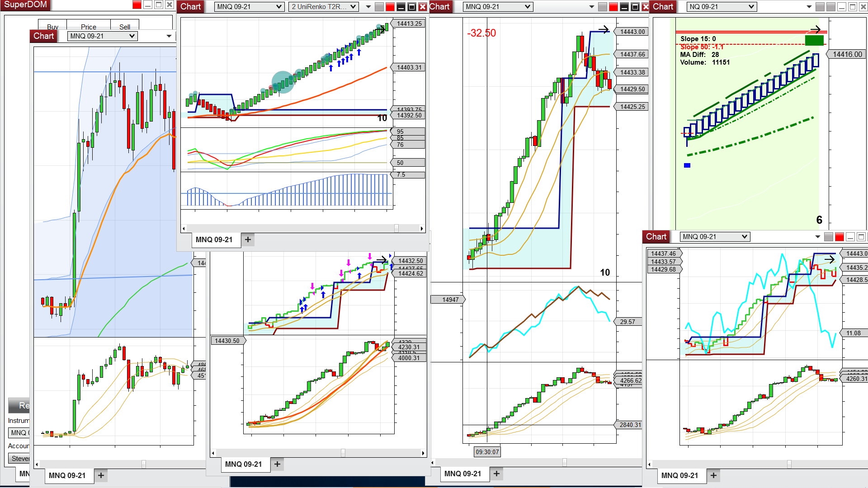Viewport: 868px width, 488px height.
Task: Open toolbar arrow menu in UniRenko chart
Action: (x=368, y=7)
